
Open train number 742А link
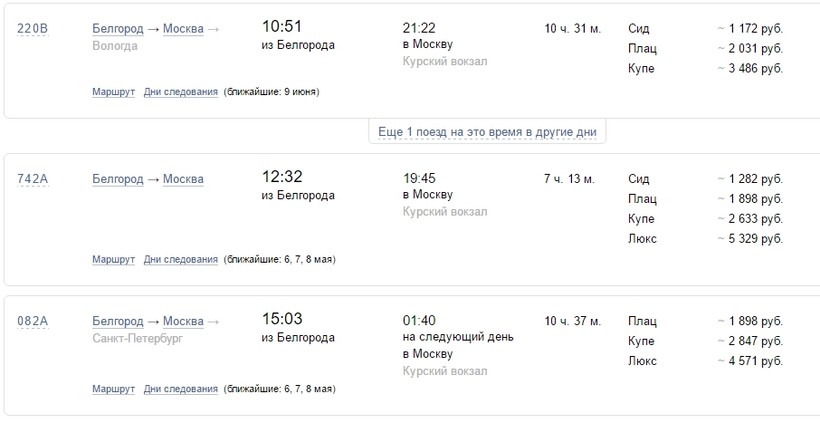click(33, 180)
